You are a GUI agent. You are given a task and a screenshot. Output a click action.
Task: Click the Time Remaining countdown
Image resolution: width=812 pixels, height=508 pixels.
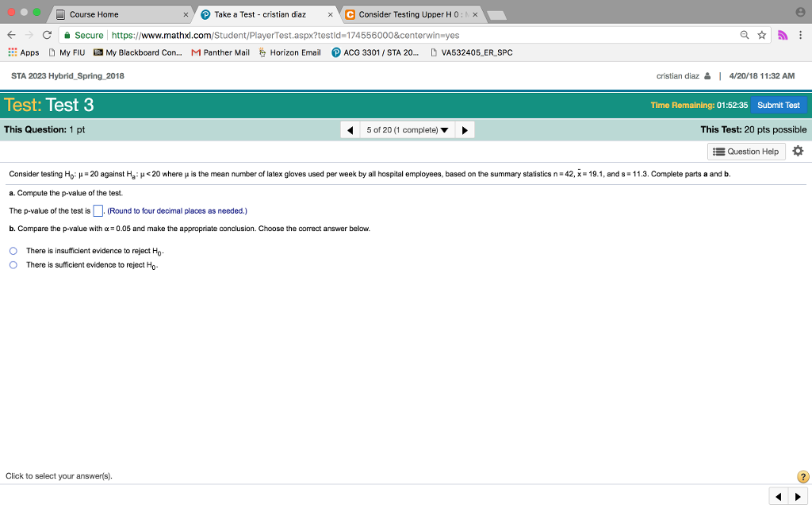[699, 106]
